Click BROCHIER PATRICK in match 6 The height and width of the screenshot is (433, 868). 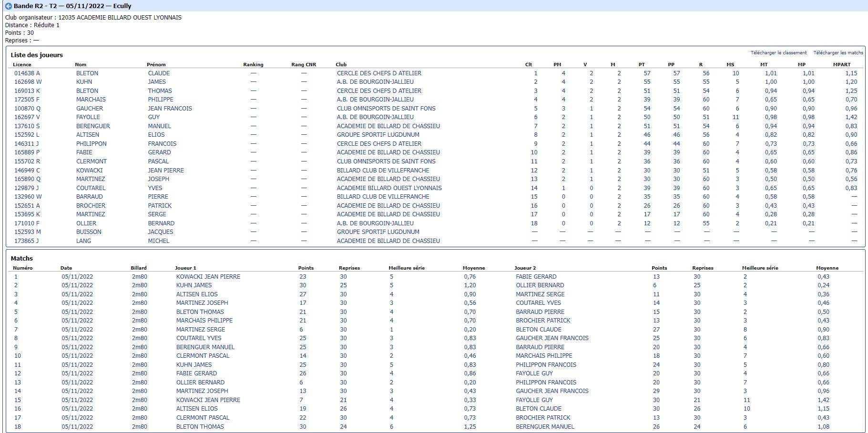[543, 321]
